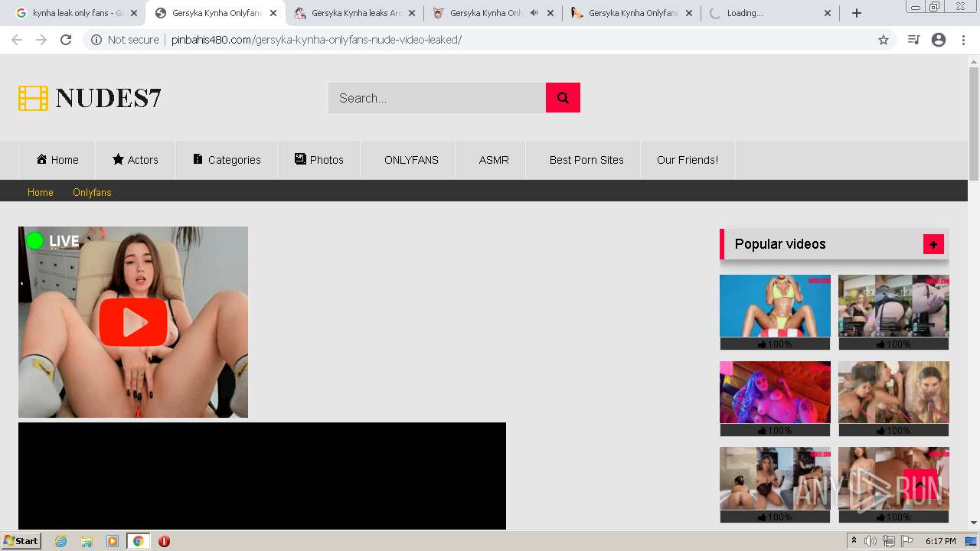The image size is (980, 551).
Task: Open the ASMR navigation item
Action: 491,160
